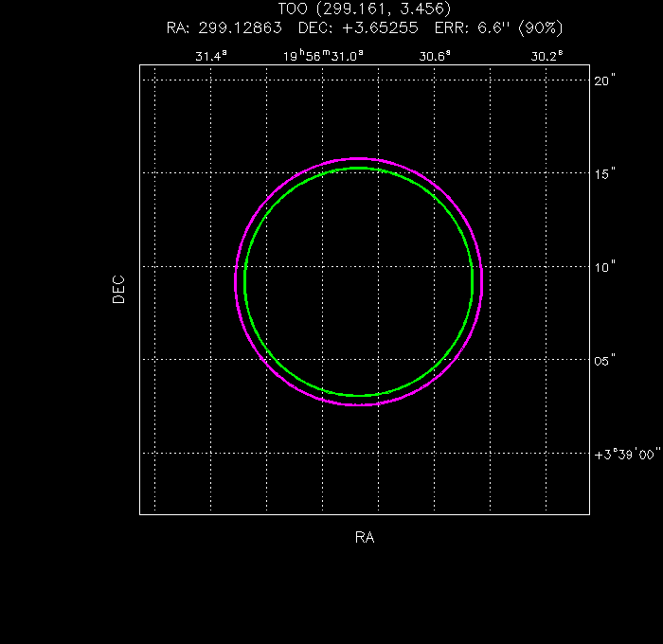The height and width of the screenshot is (644, 663).
Task: Click the top edge of the magenta circle
Action: click(359, 158)
